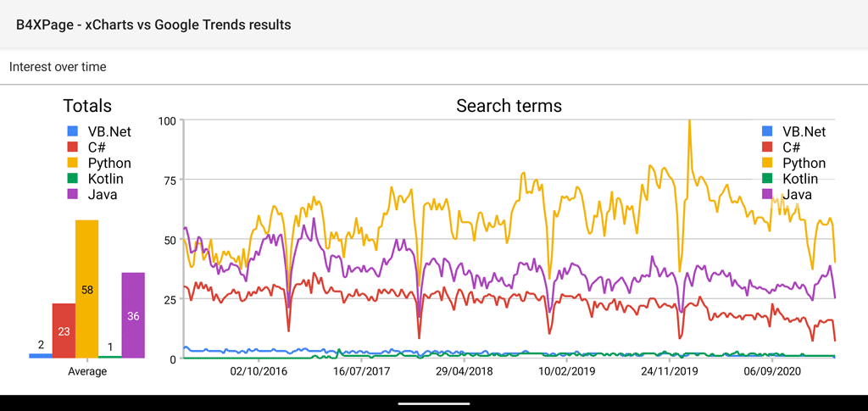Click the green Kotlin swatch in Totals legend
Image resolution: width=868 pixels, height=411 pixels.
[73, 179]
